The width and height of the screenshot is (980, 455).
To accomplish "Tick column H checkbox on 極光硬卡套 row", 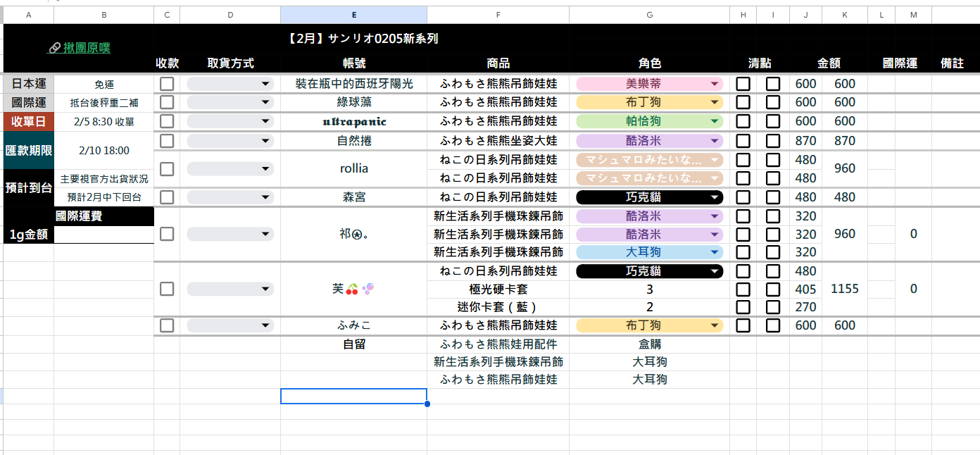I will [743, 289].
